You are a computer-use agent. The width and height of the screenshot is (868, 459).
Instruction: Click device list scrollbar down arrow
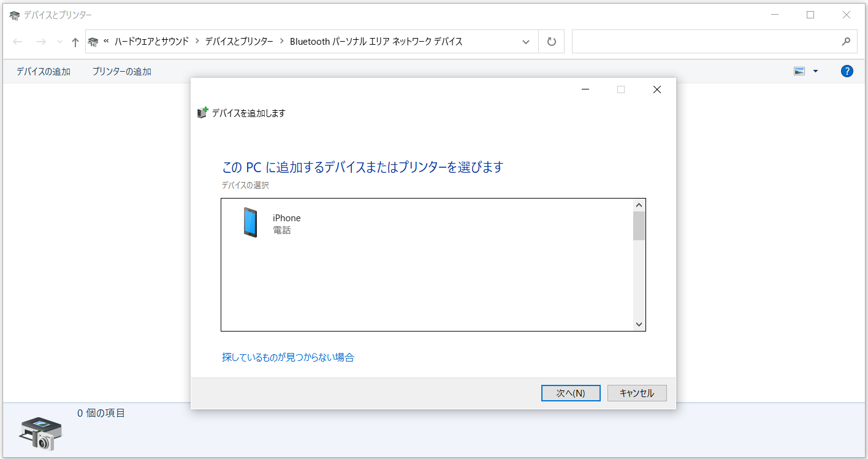639,324
